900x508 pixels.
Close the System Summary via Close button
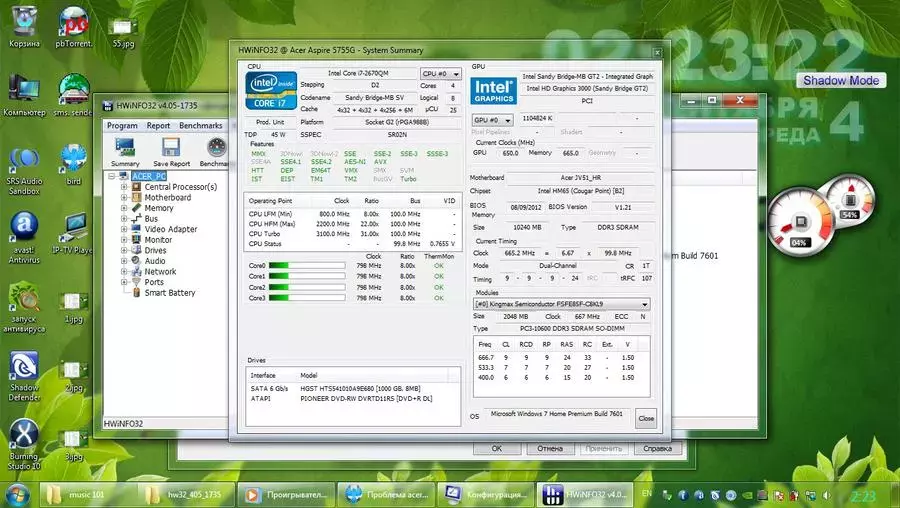646,418
